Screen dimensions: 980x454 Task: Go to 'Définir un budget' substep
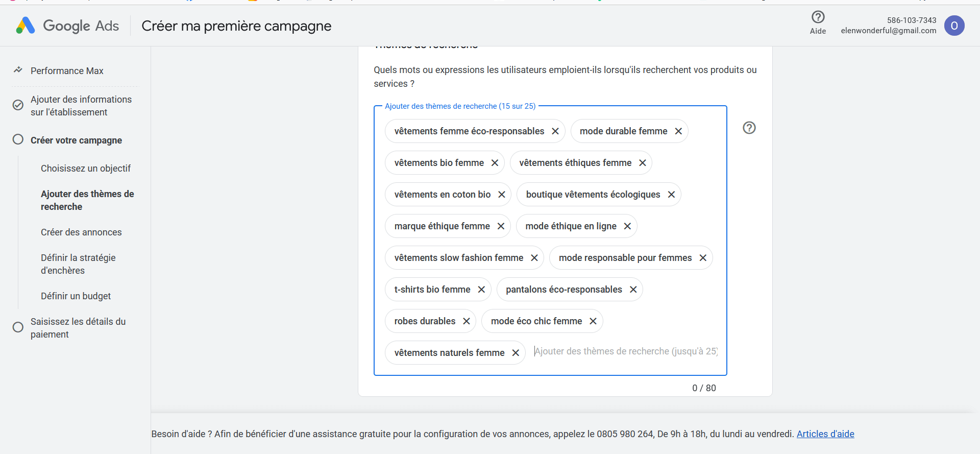(x=76, y=296)
